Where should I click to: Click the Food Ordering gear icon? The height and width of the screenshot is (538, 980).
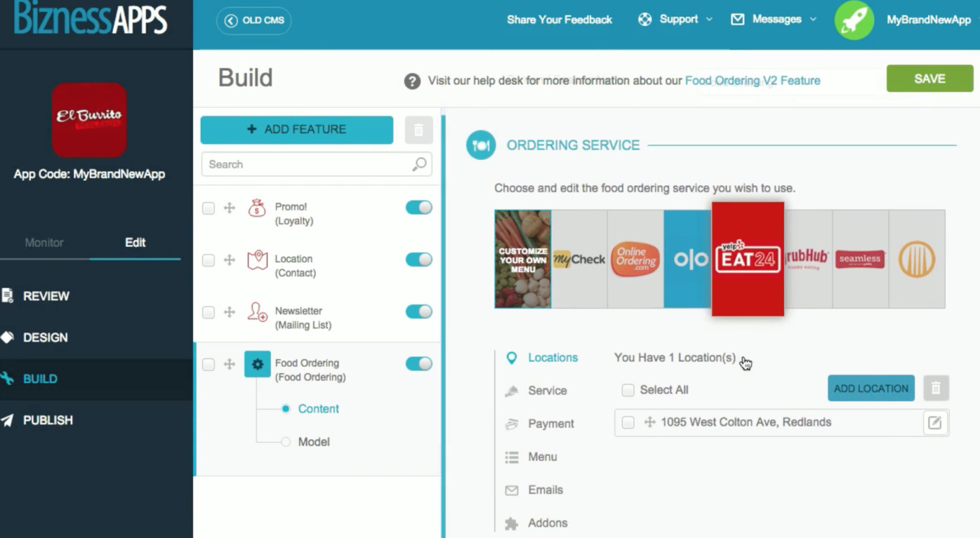click(257, 364)
